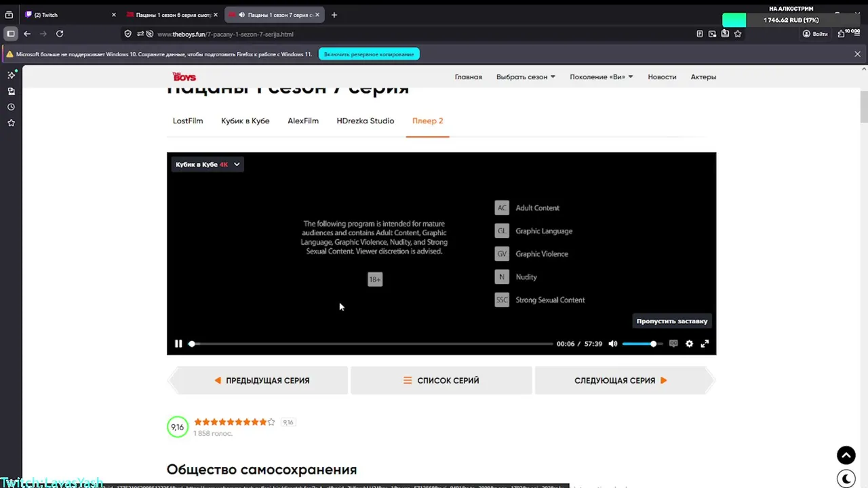Image resolution: width=868 pixels, height=488 pixels.
Task: Open reader view icon in address bar
Action: (x=700, y=34)
